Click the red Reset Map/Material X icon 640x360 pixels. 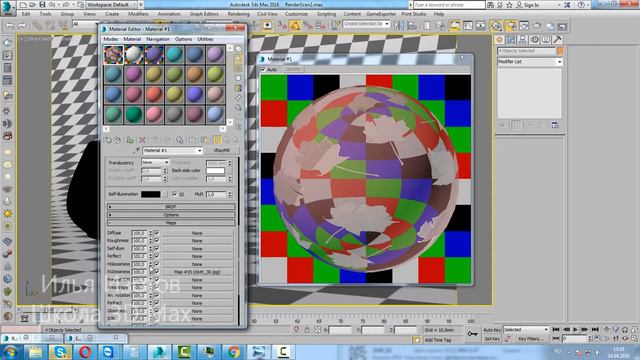[142, 140]
